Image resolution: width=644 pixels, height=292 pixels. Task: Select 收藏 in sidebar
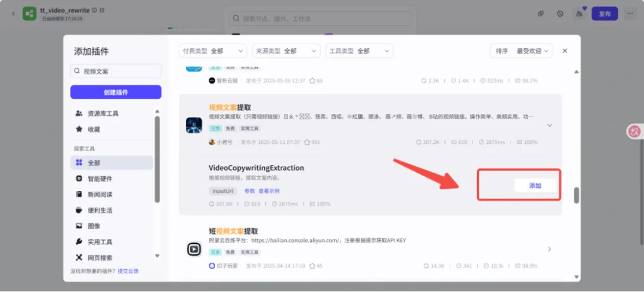click(x=112, y=129)
